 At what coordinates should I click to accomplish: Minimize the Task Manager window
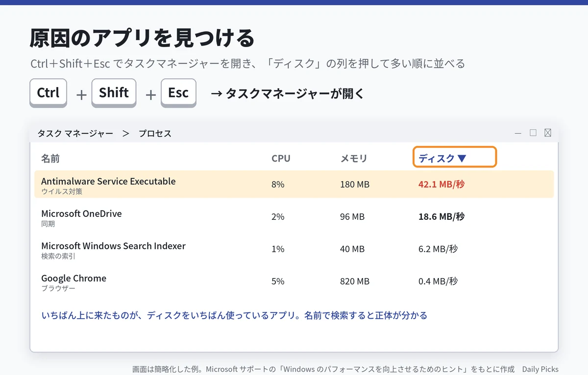pos(518,133)
